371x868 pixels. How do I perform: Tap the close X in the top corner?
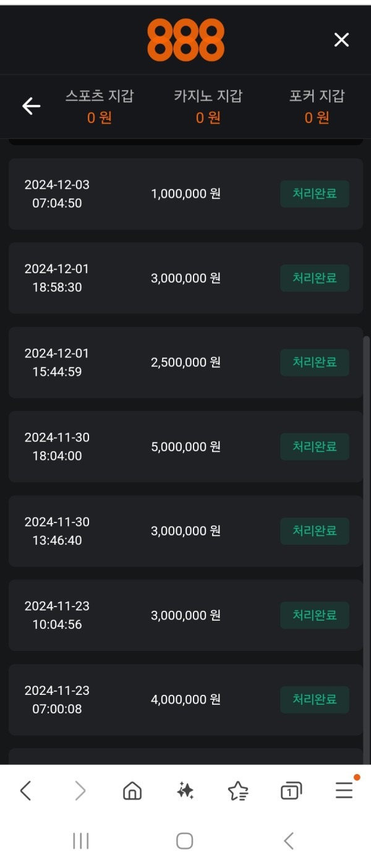coord(341,40)
